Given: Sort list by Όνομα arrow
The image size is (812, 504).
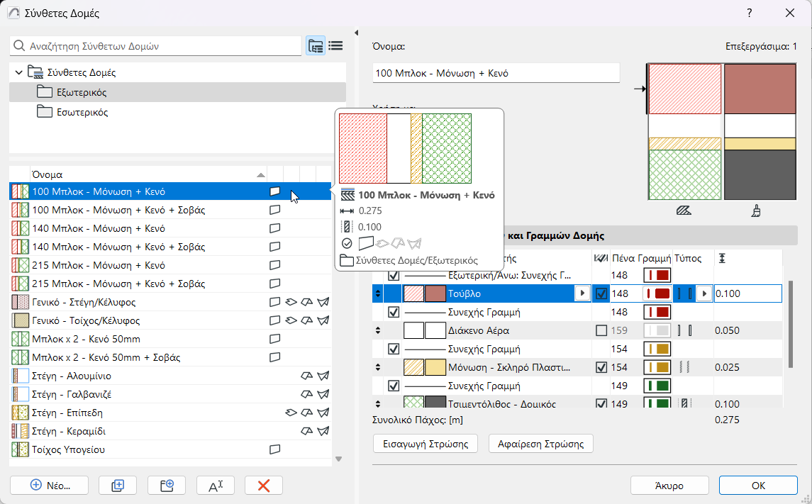Looking at the screenshot, I should coord(261,175).
